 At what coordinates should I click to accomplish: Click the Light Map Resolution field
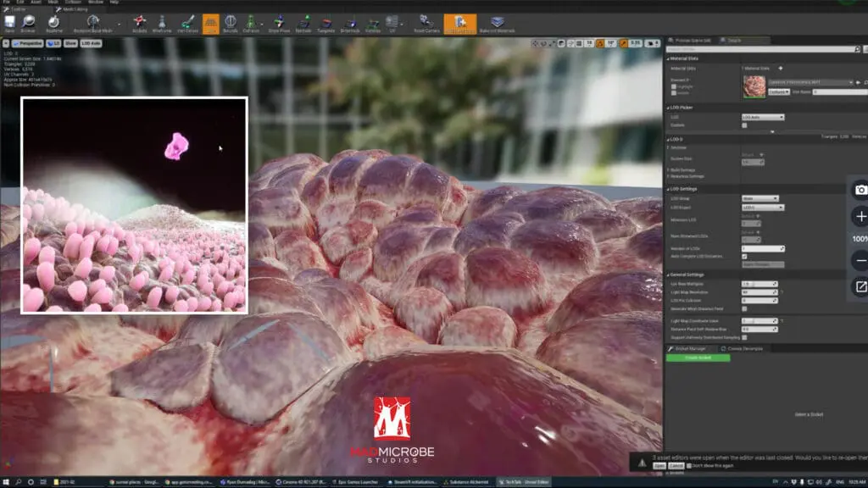pyautogui.click(x=759, y=292)
